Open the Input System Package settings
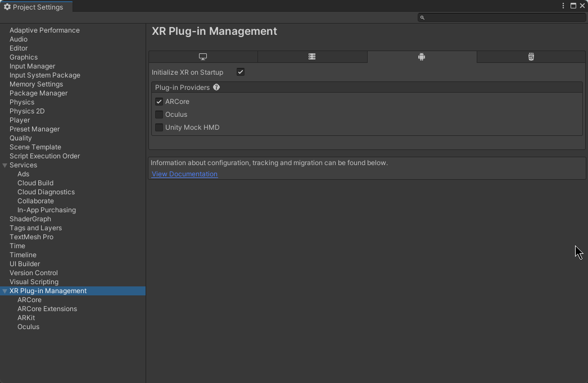 tap(45, 75)
